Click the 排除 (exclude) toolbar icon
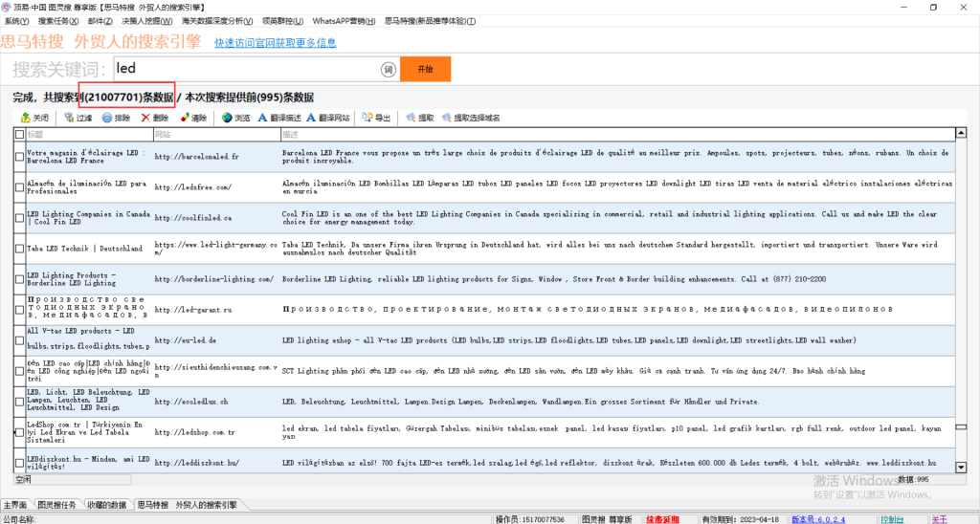The image size is (980, 524). pos(107,118)
